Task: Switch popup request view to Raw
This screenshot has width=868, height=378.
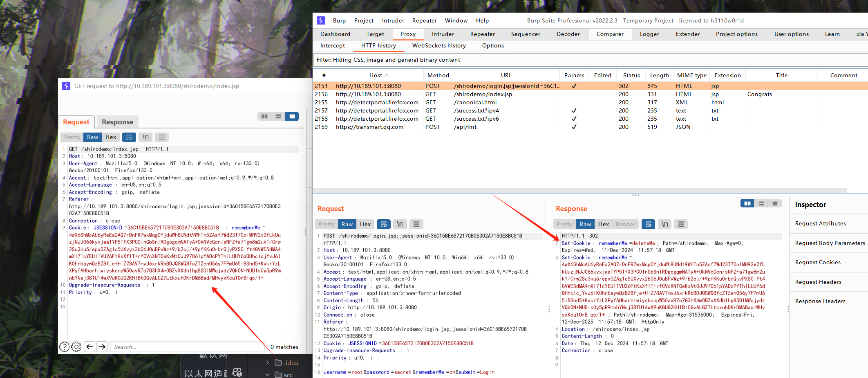Action: click(93, 137)
